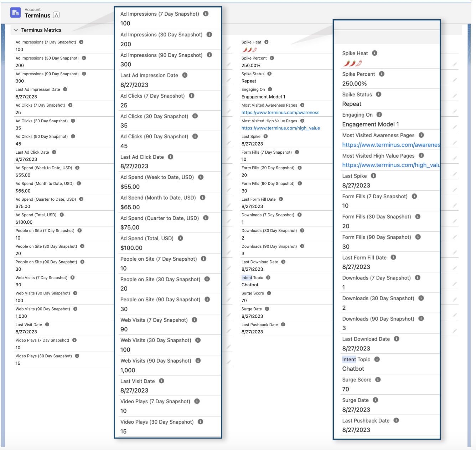Click the enlarged Spike Heat chili pepper icons
This screenshot has width=476, height=450.
pos(352,63)
